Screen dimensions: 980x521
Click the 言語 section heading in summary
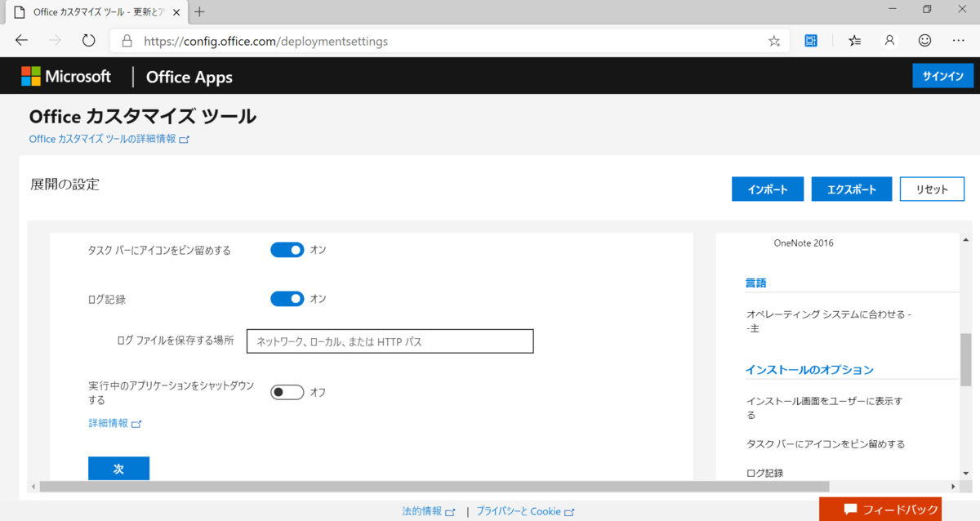(755, 283)
